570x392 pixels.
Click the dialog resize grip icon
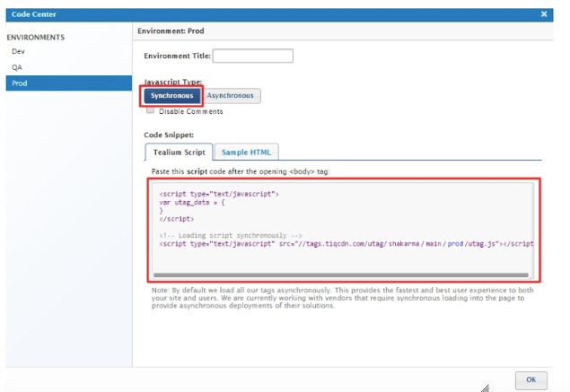pos(486,388)
